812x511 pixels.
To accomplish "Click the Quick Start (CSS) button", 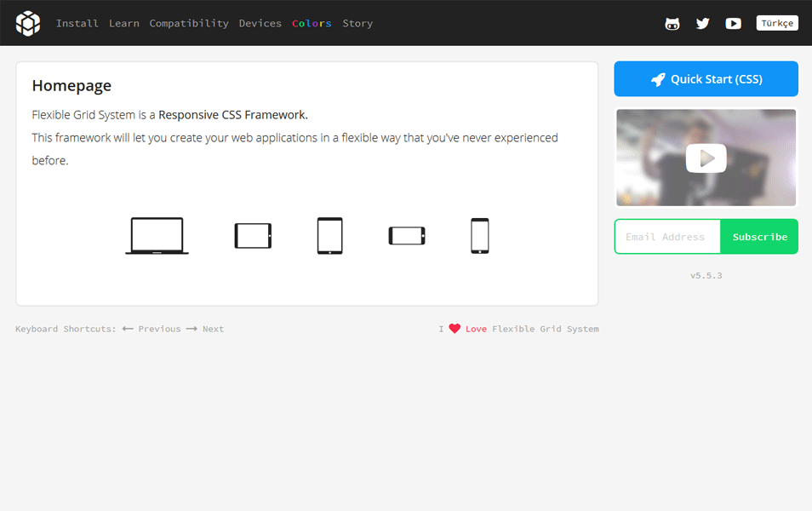I will 706,78.
